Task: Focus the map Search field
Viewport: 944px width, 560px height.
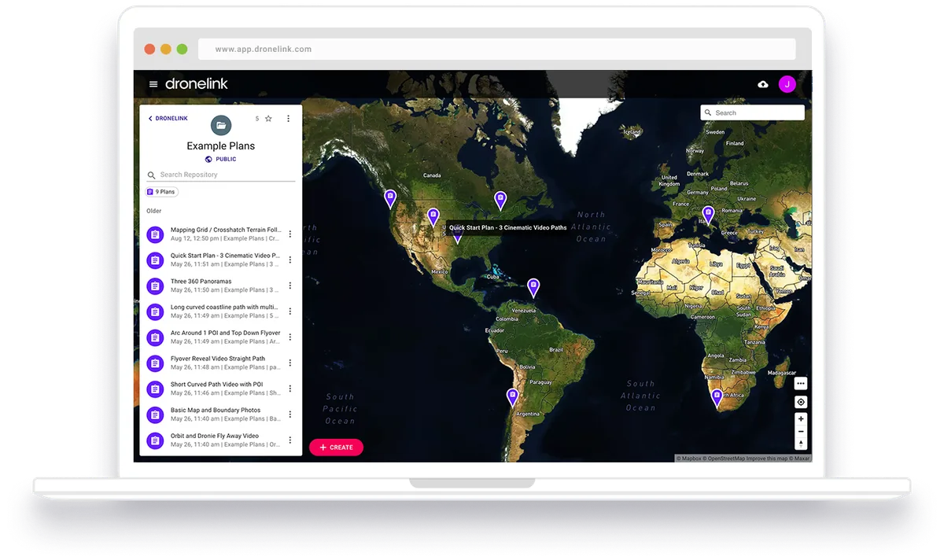Action: pyautogui.click(x=752, y=112)
